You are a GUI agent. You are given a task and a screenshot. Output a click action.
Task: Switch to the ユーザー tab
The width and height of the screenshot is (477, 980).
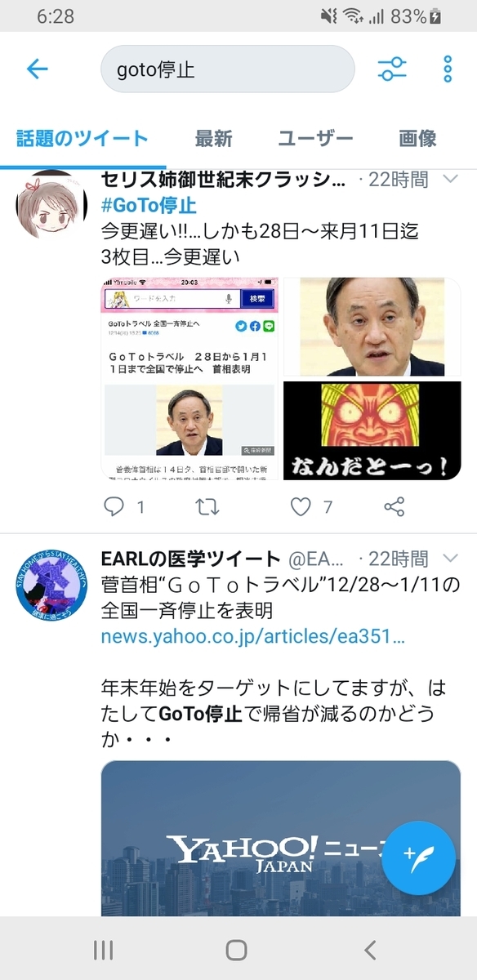click(x=315, y=139)
